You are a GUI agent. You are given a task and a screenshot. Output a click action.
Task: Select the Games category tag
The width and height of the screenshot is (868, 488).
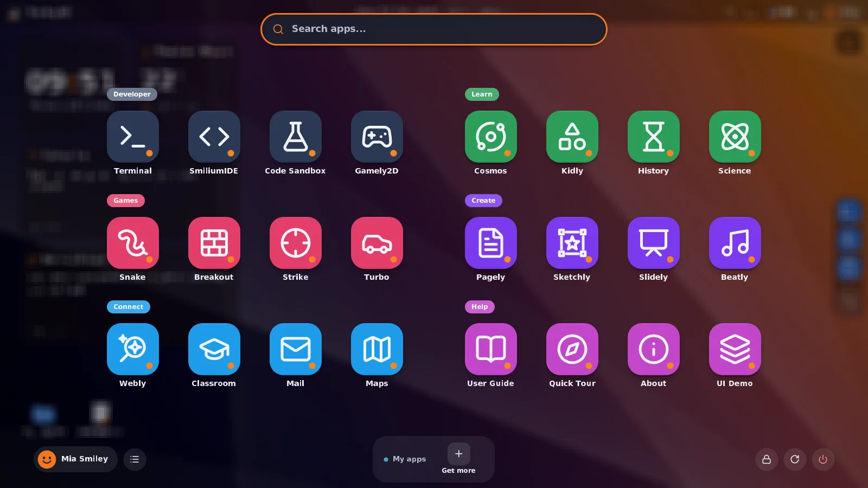click(x=125, y=201)
